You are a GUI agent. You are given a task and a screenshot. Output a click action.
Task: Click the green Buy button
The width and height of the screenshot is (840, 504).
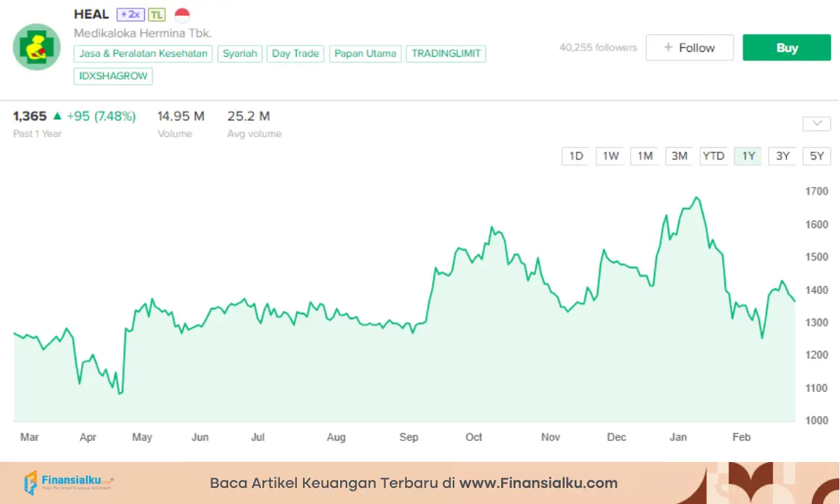coord(787,48)
